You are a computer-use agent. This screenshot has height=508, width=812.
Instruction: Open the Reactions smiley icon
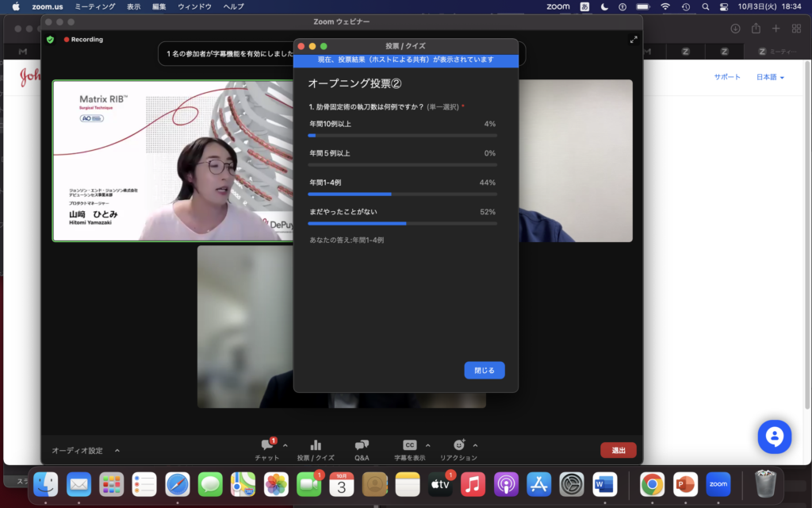458,445
